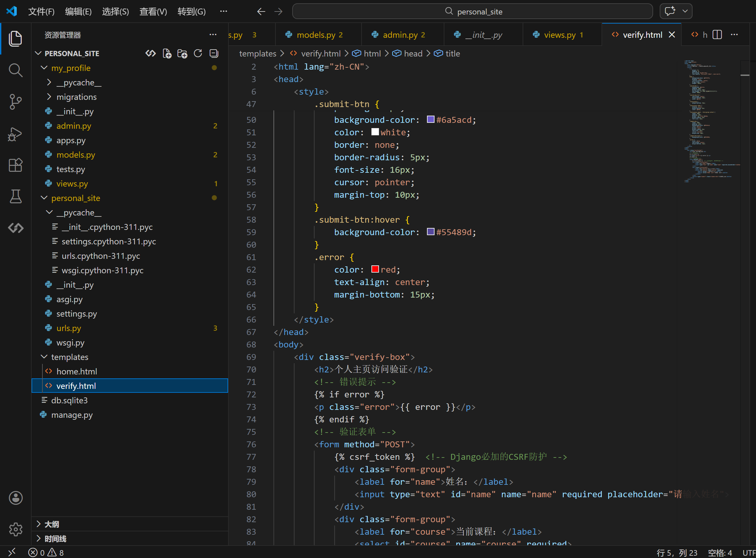Refresh the explorer file tree
The height and width of the screenshot is (558, 756).
pos(198,53)
